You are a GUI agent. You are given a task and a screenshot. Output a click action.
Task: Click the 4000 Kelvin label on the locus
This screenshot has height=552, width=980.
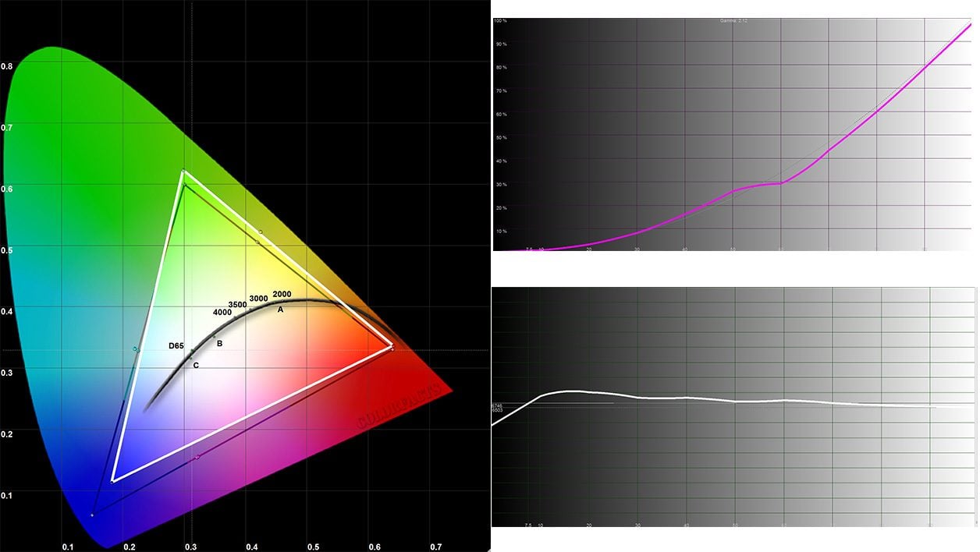coord(222,313)
